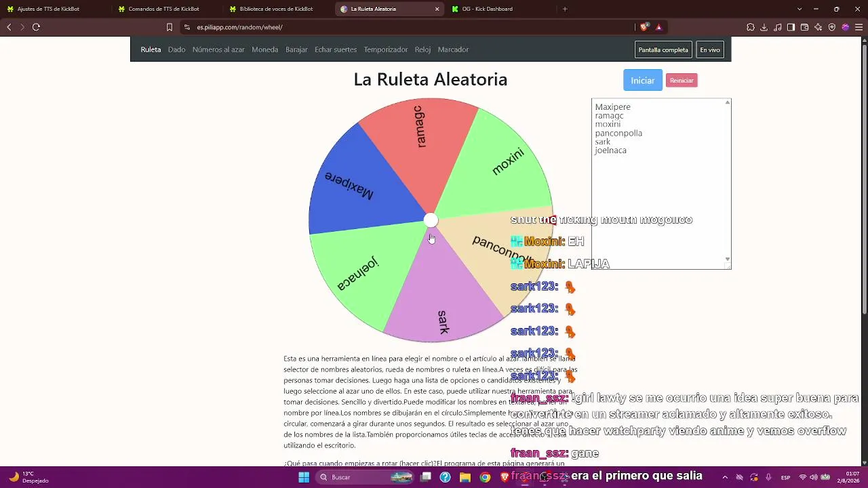Click the names textarea scroll-up arrow
Screen dimensions: 868x488
tap(728, 102)
